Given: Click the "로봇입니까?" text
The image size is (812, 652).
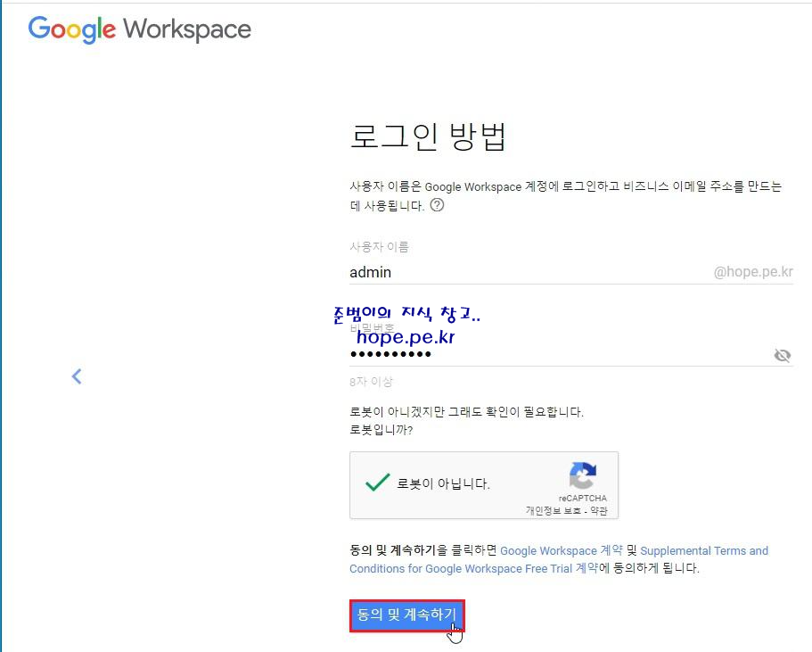Looking at the screenshot, I should coord(381,430).
